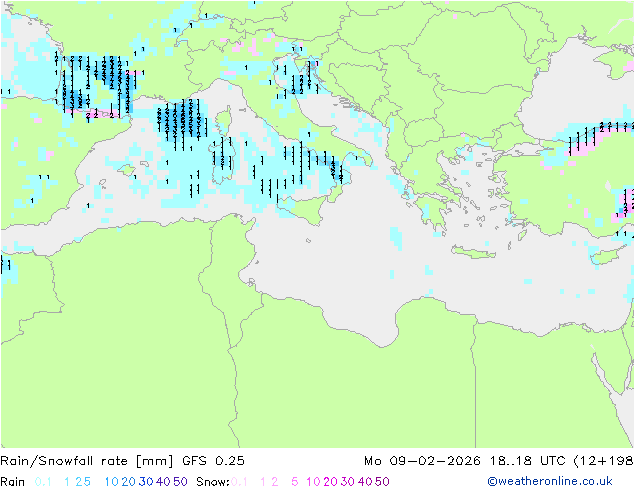This screenshot has height=490, width=634.
Task: Click the Rain legend 50 value
Action: pyautogui.click(x=180, y=482)
